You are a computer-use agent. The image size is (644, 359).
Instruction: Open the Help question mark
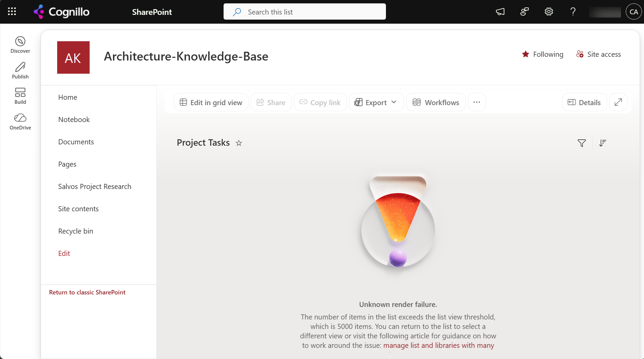pyautogui.click(x=573, y=12)
